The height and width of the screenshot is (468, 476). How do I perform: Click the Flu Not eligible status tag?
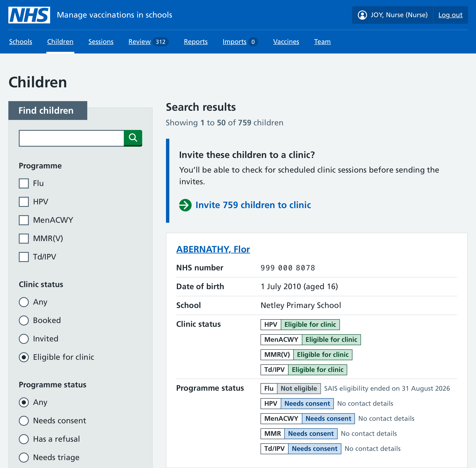point(291,389)
